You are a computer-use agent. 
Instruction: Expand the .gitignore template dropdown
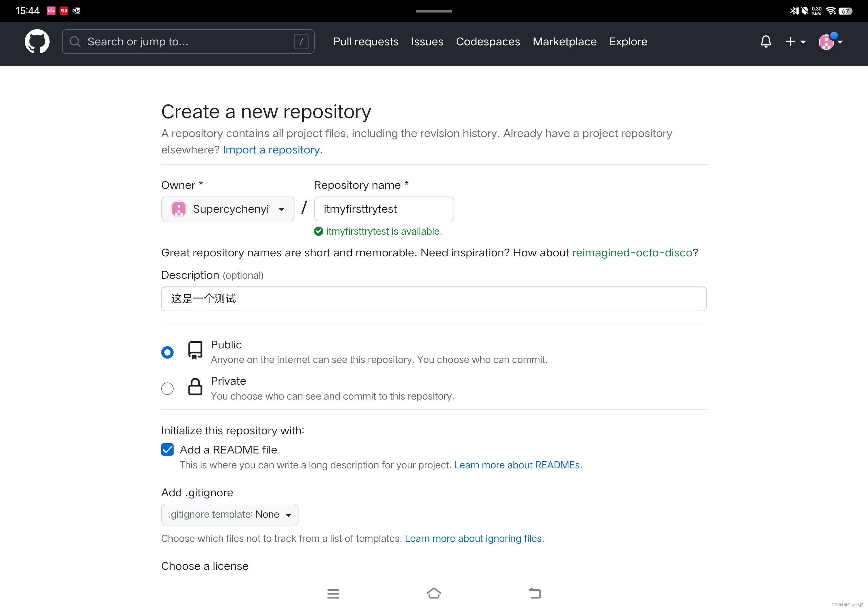pos(229,515)
